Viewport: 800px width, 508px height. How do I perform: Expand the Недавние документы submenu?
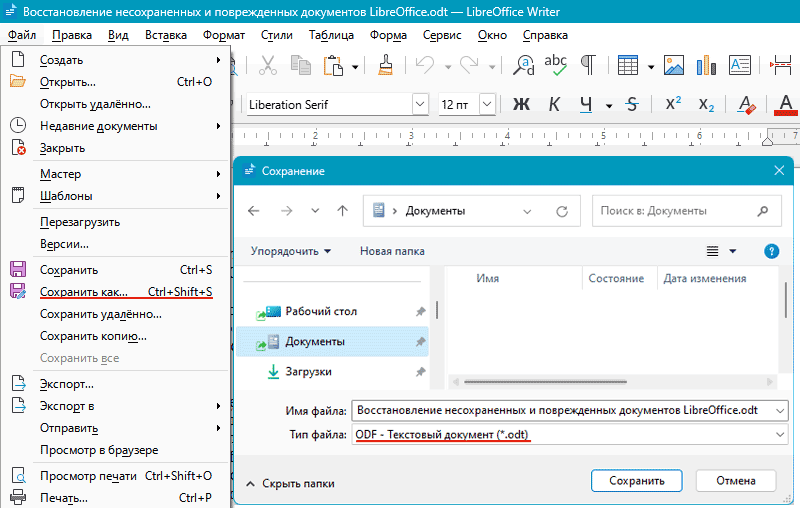(115, 126)
